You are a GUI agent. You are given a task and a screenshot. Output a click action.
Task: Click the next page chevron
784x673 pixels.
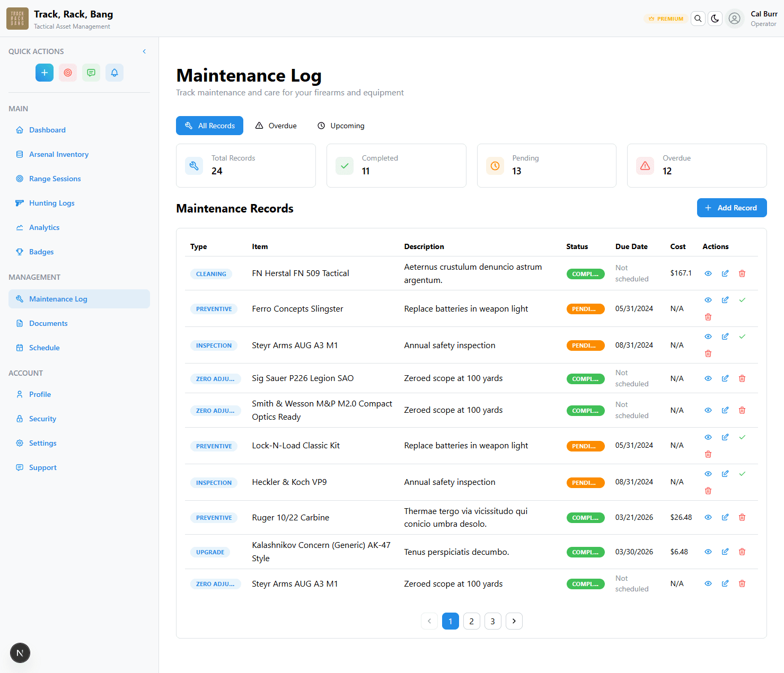tap(514, 621)
